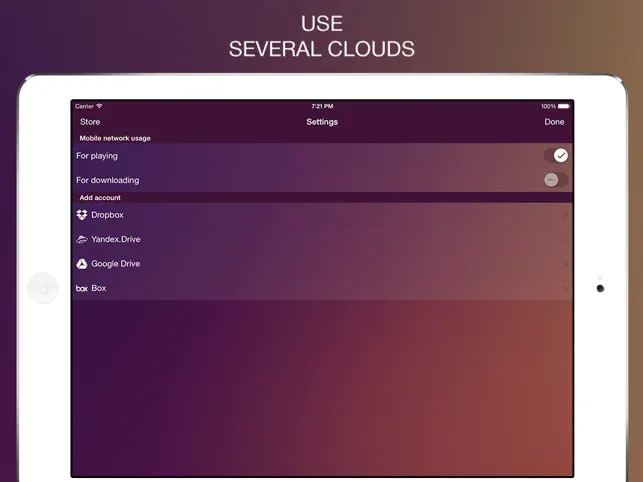Tap the Dropbox logo icon
643x482 pixels.
pyautogui.click(x=82, y=215)
